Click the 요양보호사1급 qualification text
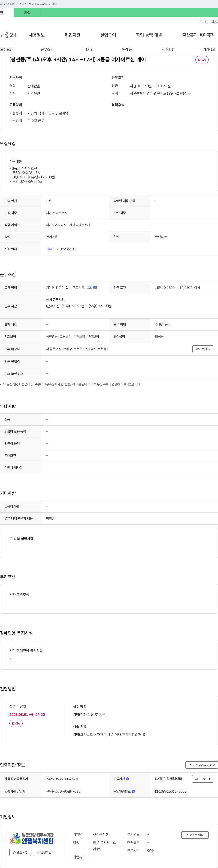218x868 pixels. pyautogui.click(x=67, y=249)
